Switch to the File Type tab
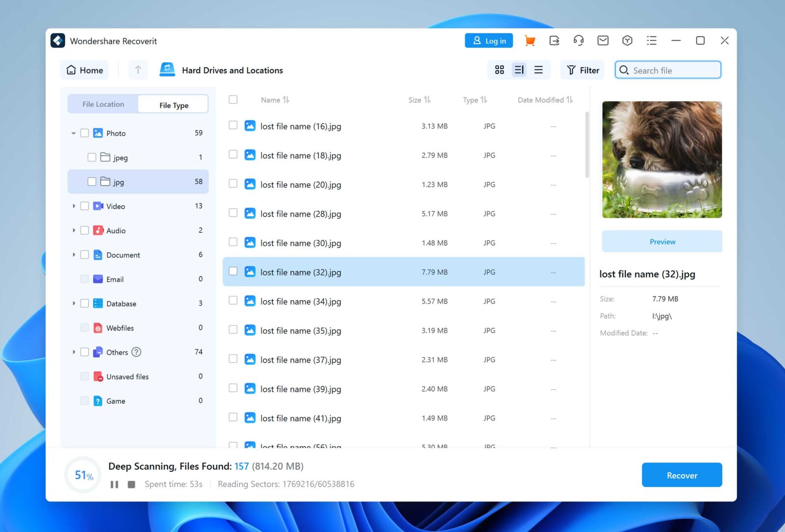This screenshot has width=785, height=532. 173,104
